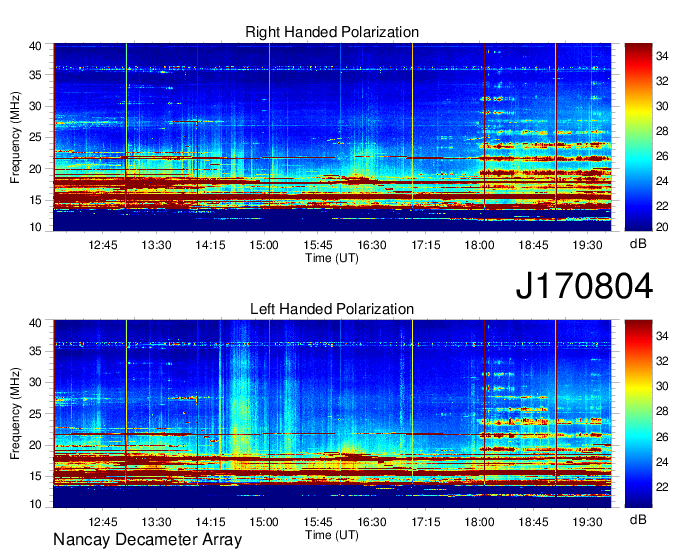Click 18:45 time tick on Left Handed plot
The width and height of the screenshot is (680, 552).
(x=533, y=522)
